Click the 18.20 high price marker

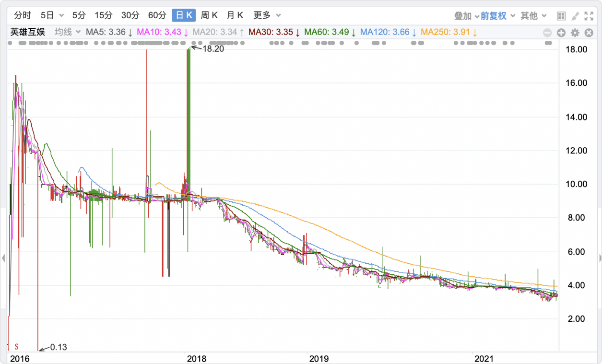point(213,48)
